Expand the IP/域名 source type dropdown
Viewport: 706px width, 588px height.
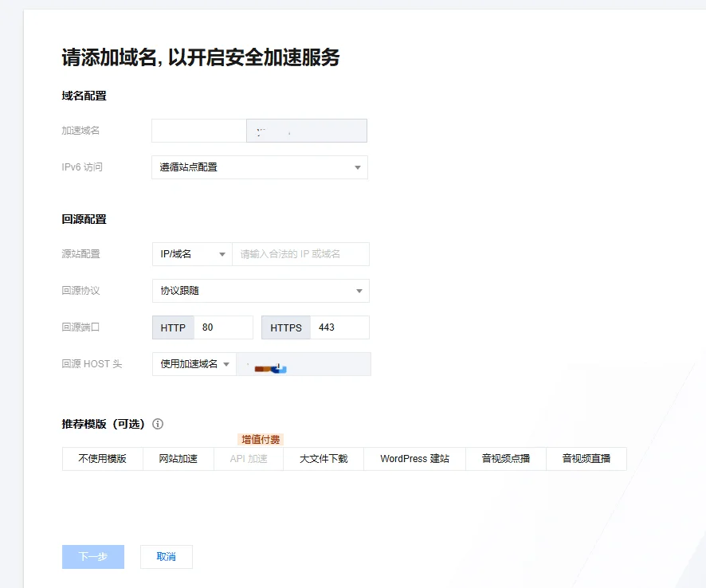coord(192,254)
